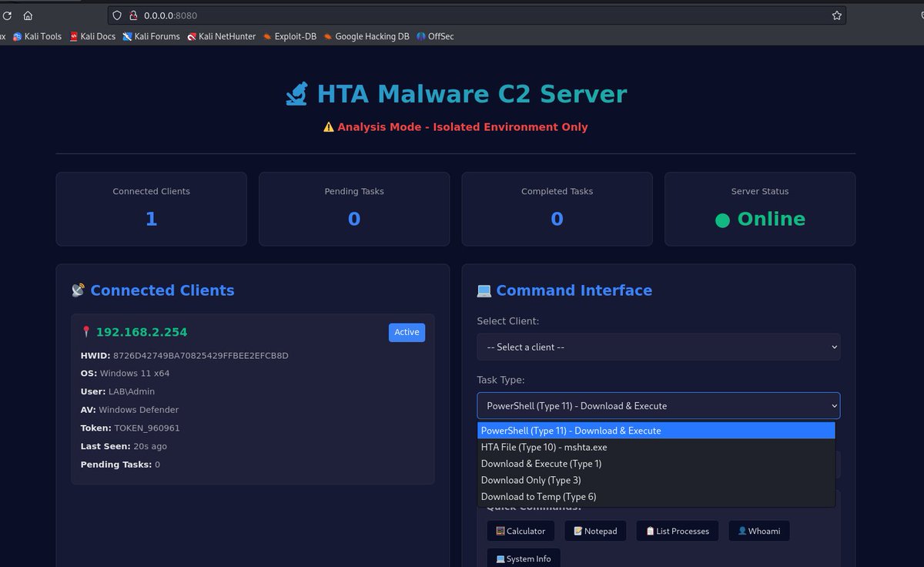Image resolution: width=924 pixels, height=567 pixels.
Task: Click the microscope icon in the page title
Action: click(296, 94)
